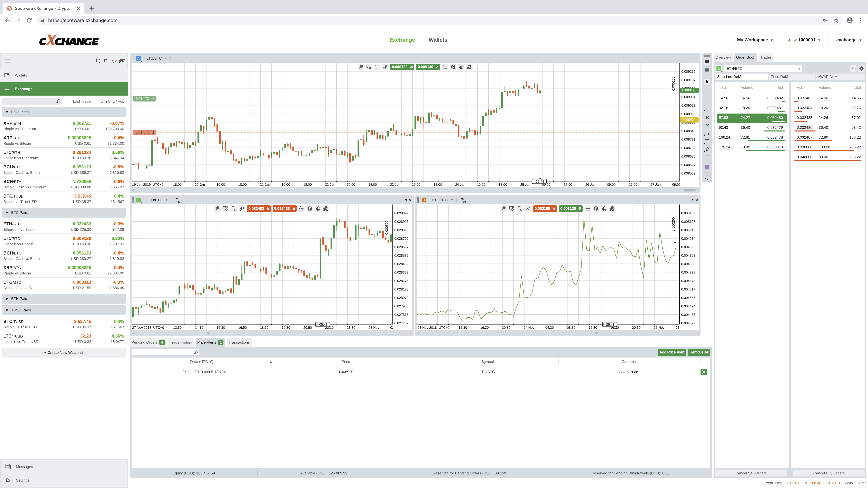Click the 0.009130 buy price button
868x488 pixels.
(428, 67)
